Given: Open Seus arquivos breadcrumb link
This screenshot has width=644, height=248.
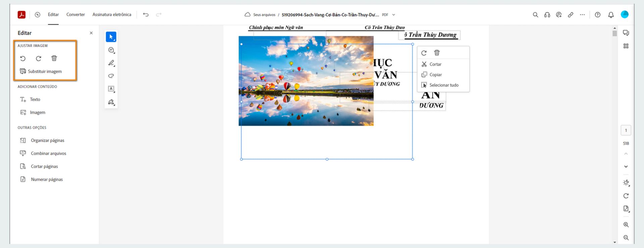Looking at the screenshot, I should click(x=264, y=15).
